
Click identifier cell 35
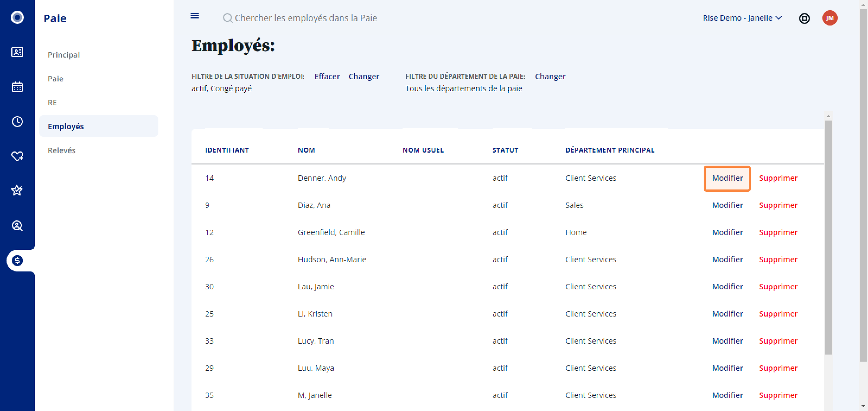point(209,395)
